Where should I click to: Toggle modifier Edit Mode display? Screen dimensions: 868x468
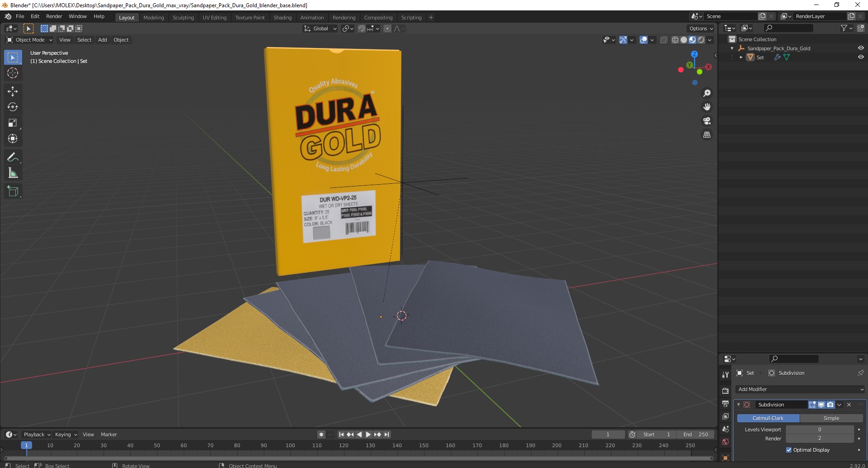coord(812,405)
